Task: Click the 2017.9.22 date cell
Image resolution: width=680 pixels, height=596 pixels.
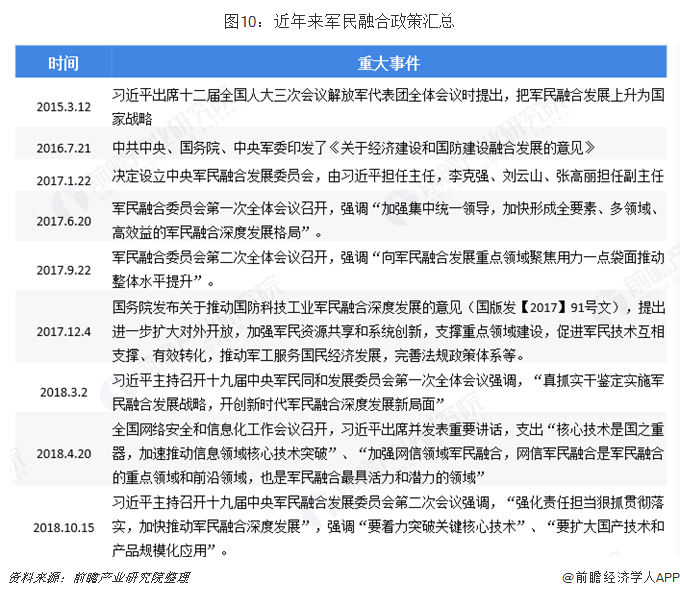Action: (63, 270)
